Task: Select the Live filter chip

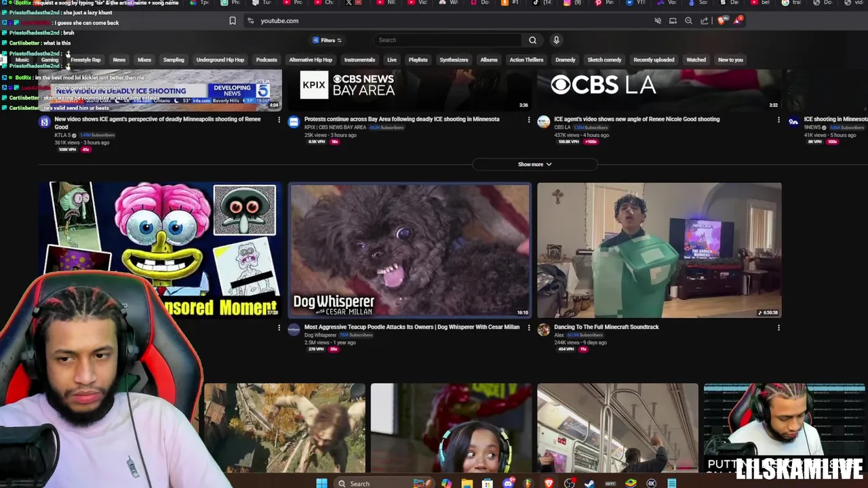Action: (x=392, y=60)
